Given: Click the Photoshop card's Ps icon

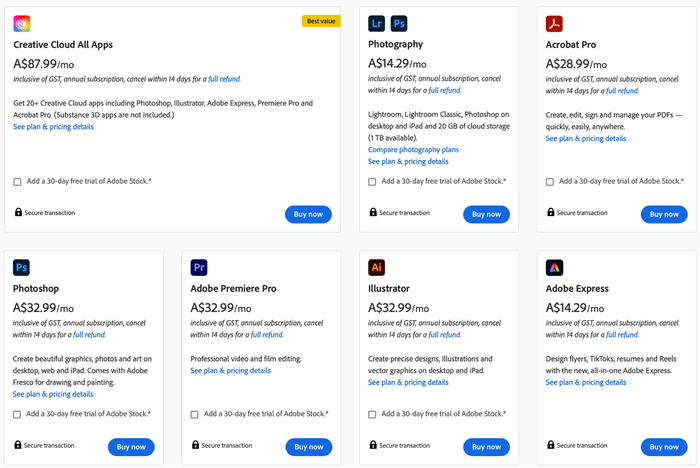Looking at the screenshot, I should pyautogui.click(x=22, y=267).
